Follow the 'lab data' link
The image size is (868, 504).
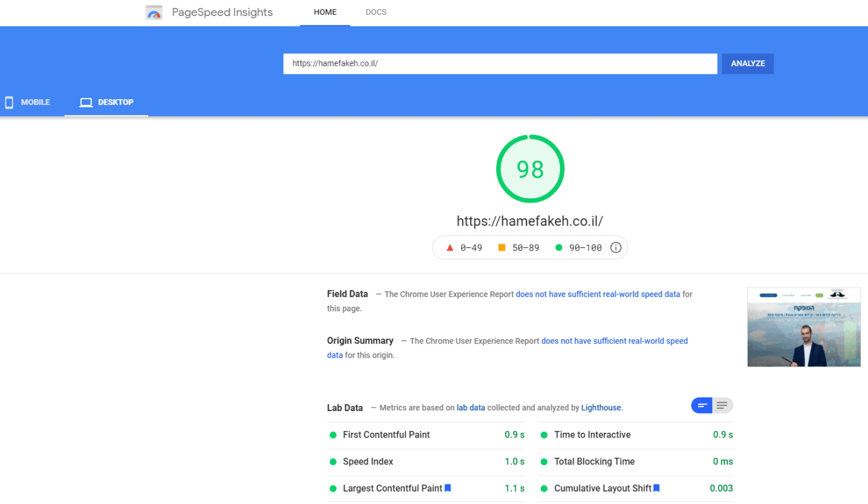pos(471,408)
